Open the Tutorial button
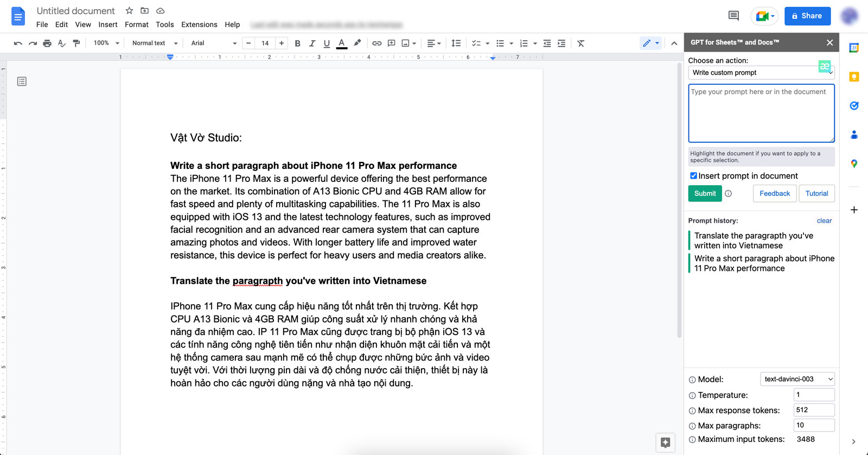This screenshot has height=455, width=868. click(816, 193)
